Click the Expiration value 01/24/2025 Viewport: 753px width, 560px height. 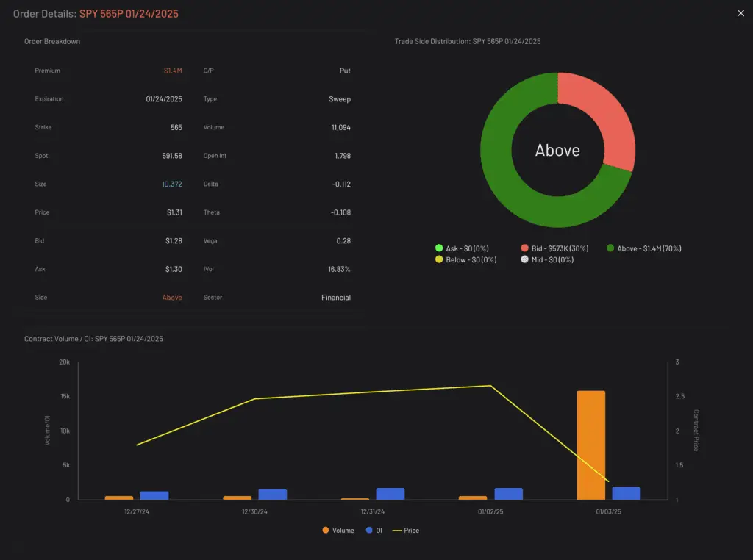[x=164, y=99]
